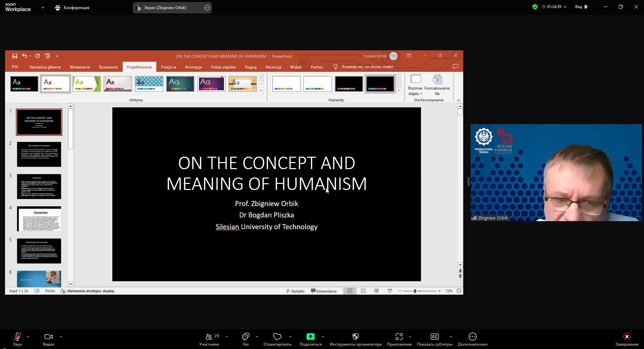Open the Pokaz slajdów tab
The image size is (644, 349).
pos(223,67)
